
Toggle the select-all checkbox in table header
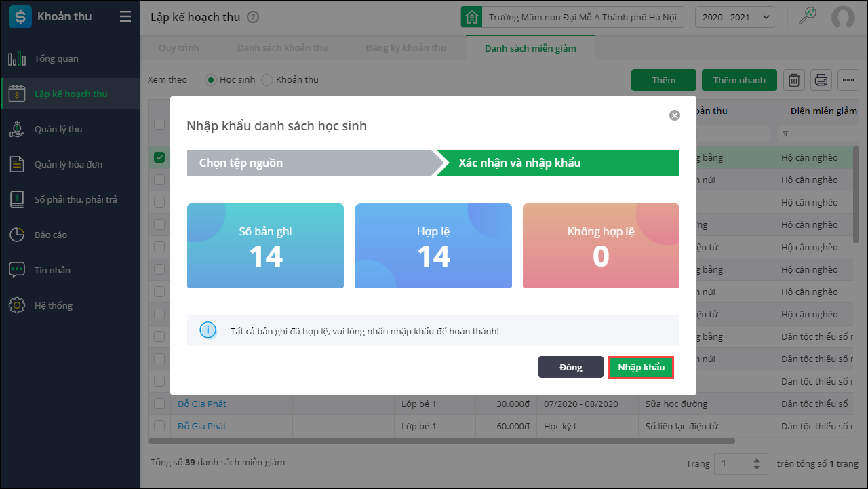pos(159,123)
